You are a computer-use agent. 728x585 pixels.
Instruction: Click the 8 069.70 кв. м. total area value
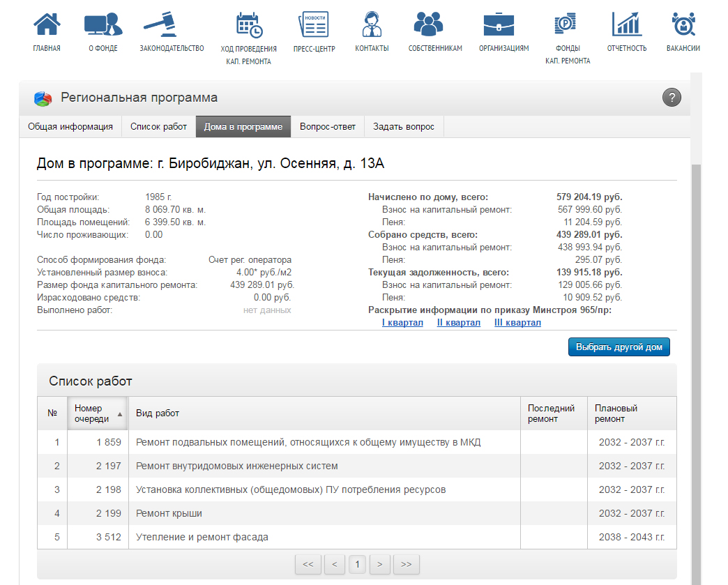point(175,210)
